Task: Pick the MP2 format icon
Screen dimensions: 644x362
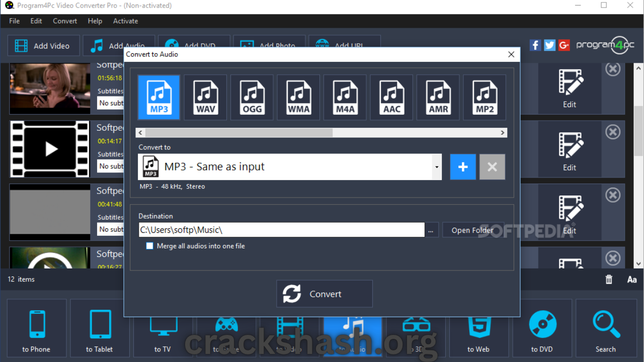Action: (x=485, y=97)
